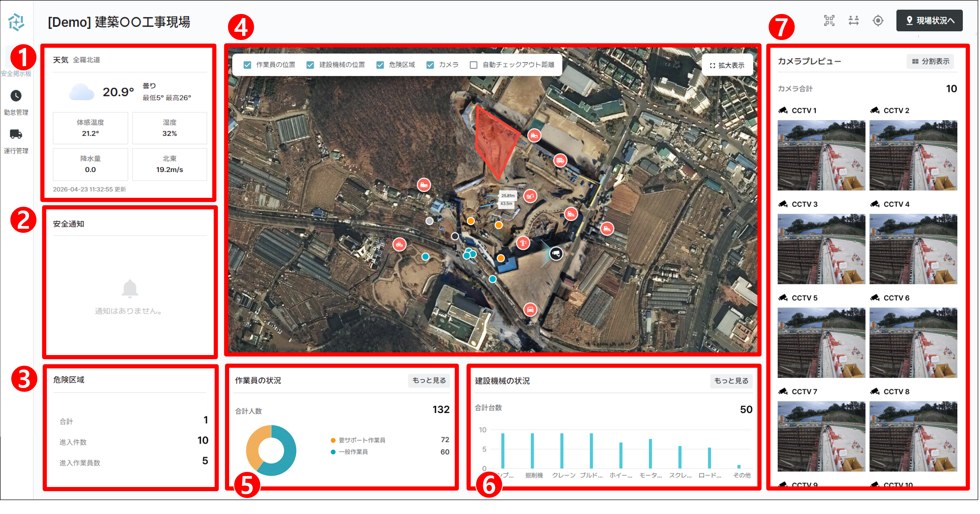Viewport: 980px width, 514px height.
Task: Click もっと見る in 作業員の状況
Action: click(x=429, y=380)
